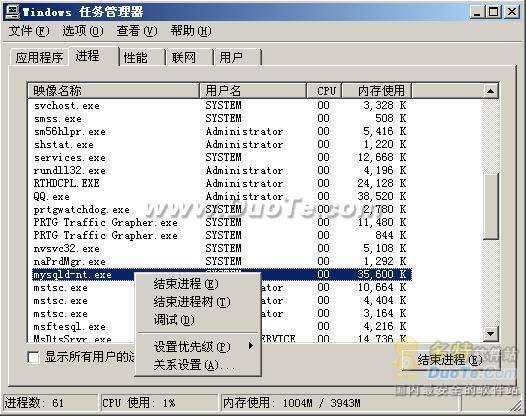Select the sm56hlpr.exe process row
This screenshot has width=526, height=416.
[221, 132]
